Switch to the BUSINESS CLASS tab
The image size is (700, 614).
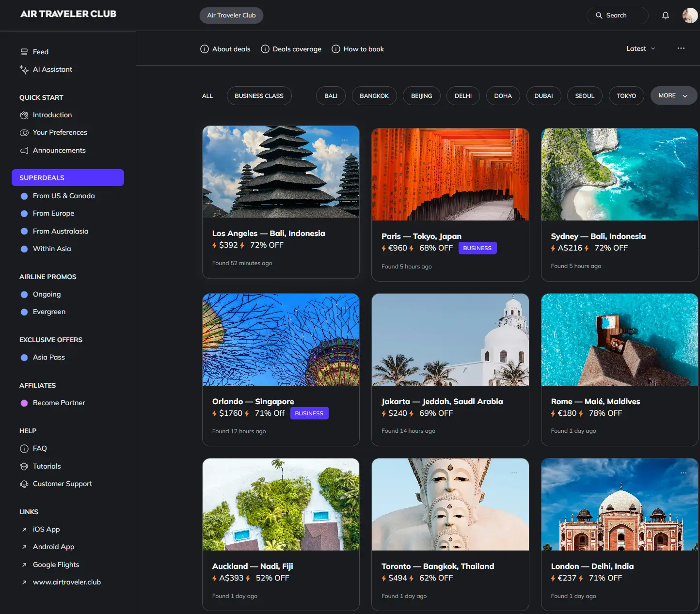(259, 95)
